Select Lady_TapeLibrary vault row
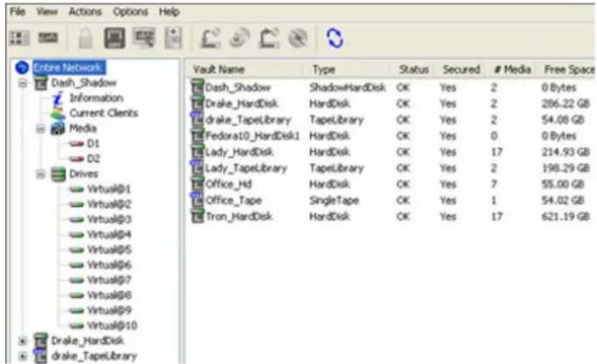The height and width of the screenshot is (364, 597). point(391,168)
